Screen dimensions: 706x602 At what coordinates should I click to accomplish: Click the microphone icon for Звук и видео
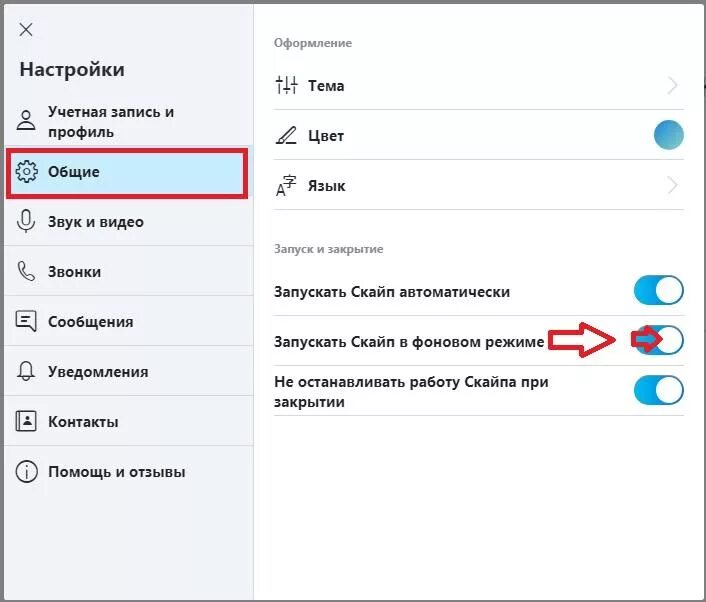pyautogui.click(x=27, y=222)
